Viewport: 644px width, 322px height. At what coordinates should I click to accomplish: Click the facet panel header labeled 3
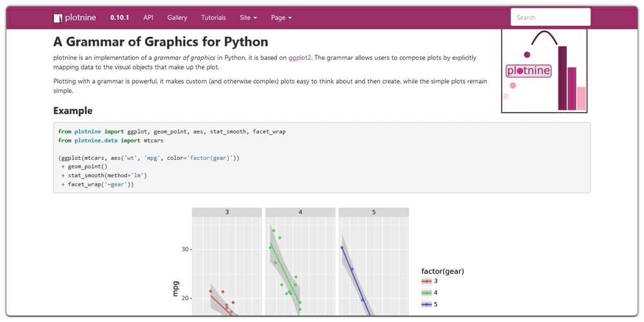click(x=227, y=212)
